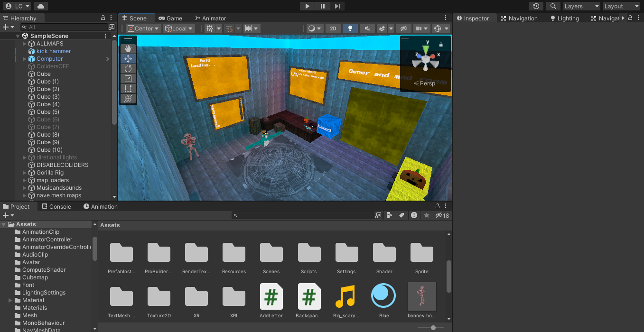Expand the ALLMAPS object
Image resolution: width=644 pixels, height=332 pixels.
pyautogui.click(x=25, y=44)
